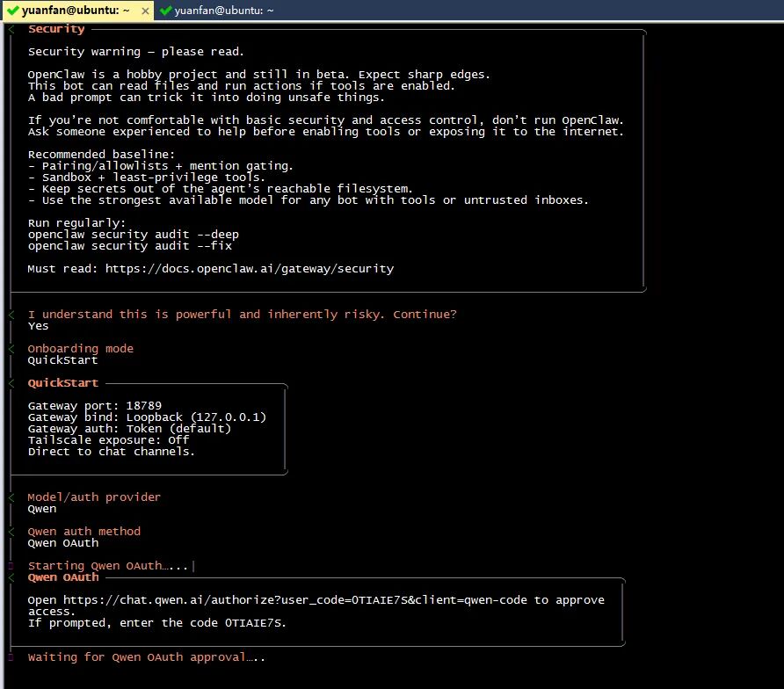The width and height of the screenshot is (784, 689).
Task: Click the 'Yes' answer under the risk prompt
Action: [x=38, y=326]
